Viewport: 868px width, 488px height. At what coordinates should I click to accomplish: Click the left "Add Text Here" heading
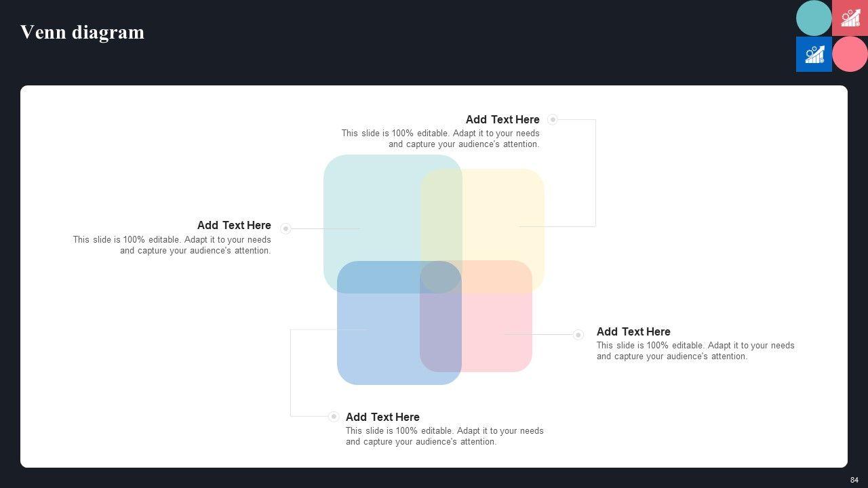click(234, 226)
